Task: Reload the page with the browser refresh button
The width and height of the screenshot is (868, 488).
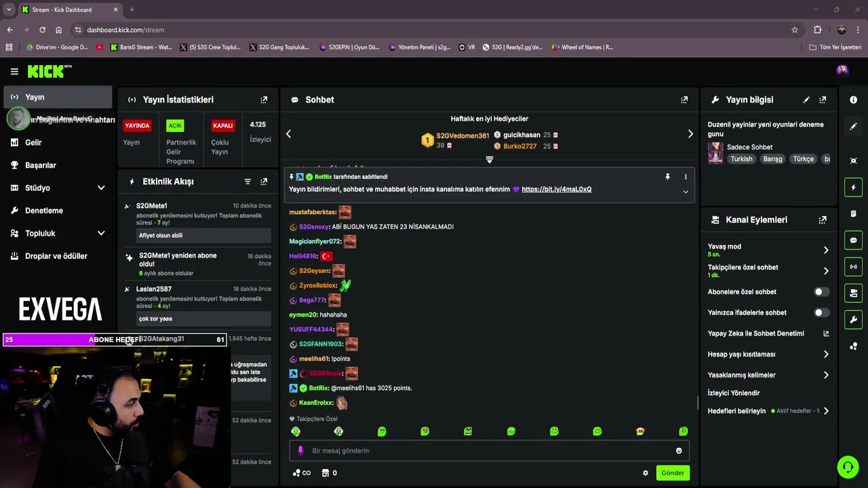Action: click(42, 30)
